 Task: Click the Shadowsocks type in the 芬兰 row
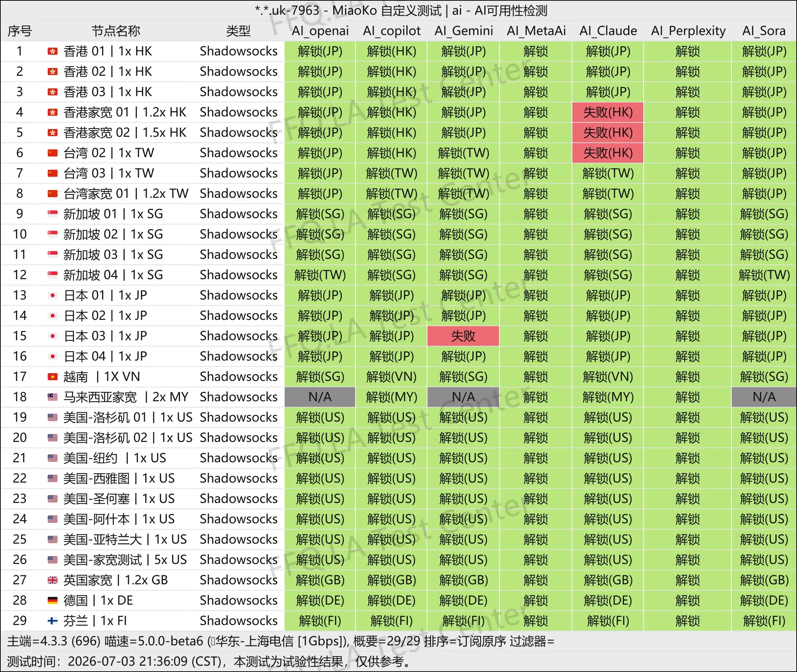239,621
